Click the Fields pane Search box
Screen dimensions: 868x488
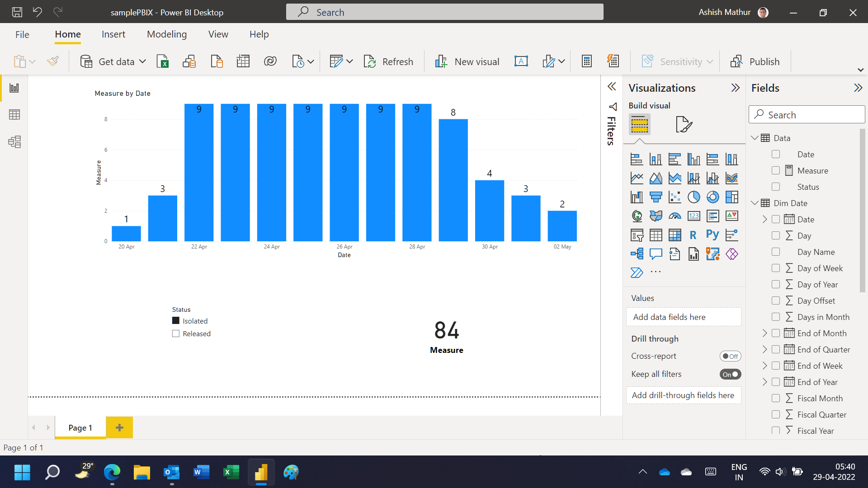click(807, 115)
